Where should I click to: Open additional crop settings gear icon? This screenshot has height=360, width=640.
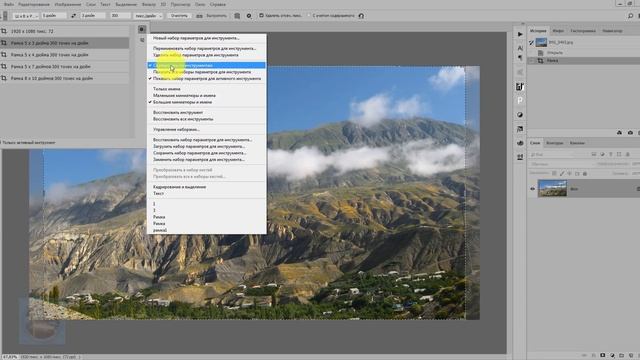tap(249, 16)
